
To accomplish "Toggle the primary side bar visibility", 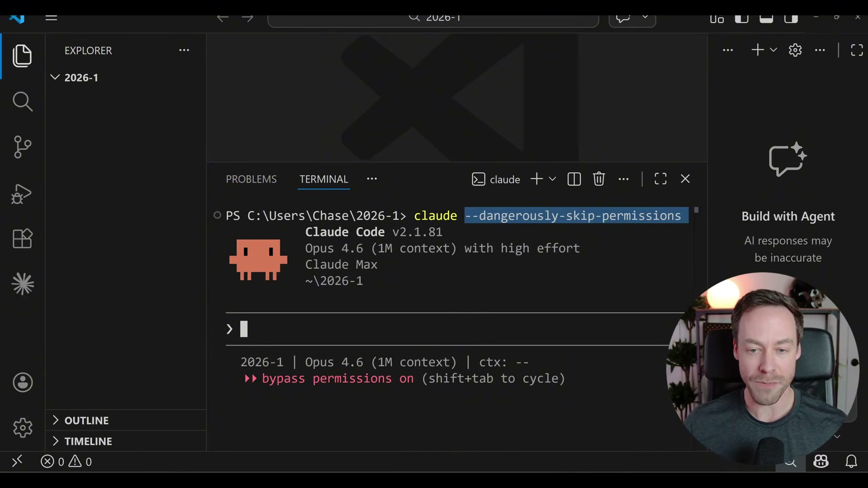I will (741, 19).
